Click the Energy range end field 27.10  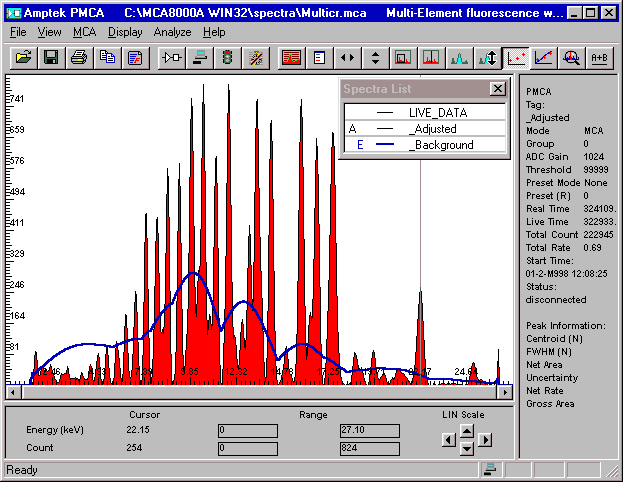[x=370, y=430]
